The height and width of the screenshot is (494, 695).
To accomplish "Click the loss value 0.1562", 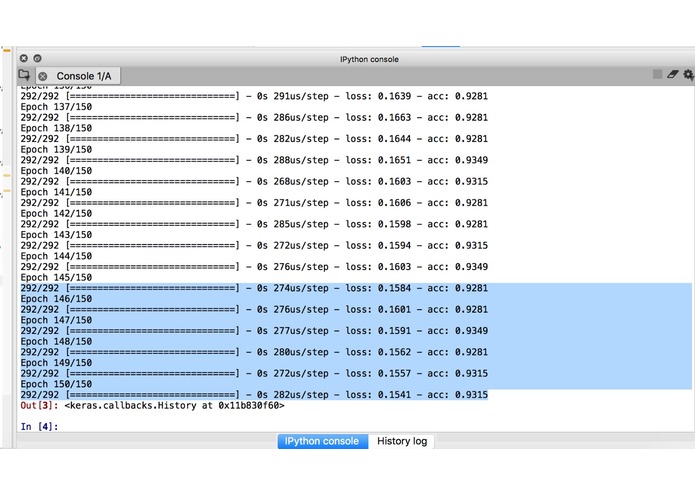I will [x=394, y=352].
